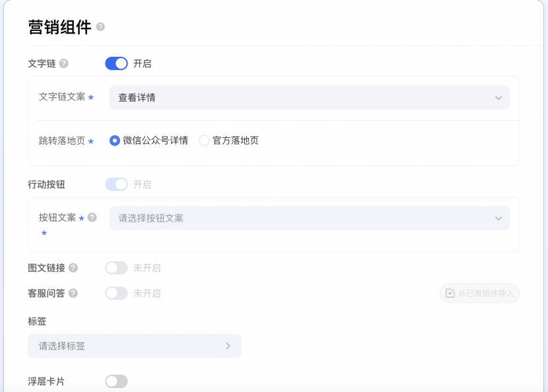Viewport: 548px width, 392px height.
Task: Select the 微信公众号详情 radio option
Action: [115, 141]
